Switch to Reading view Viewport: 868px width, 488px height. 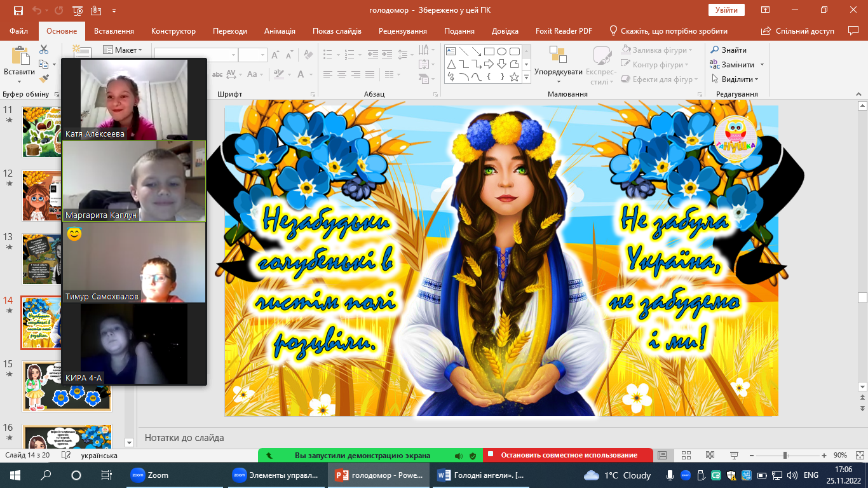710,456
